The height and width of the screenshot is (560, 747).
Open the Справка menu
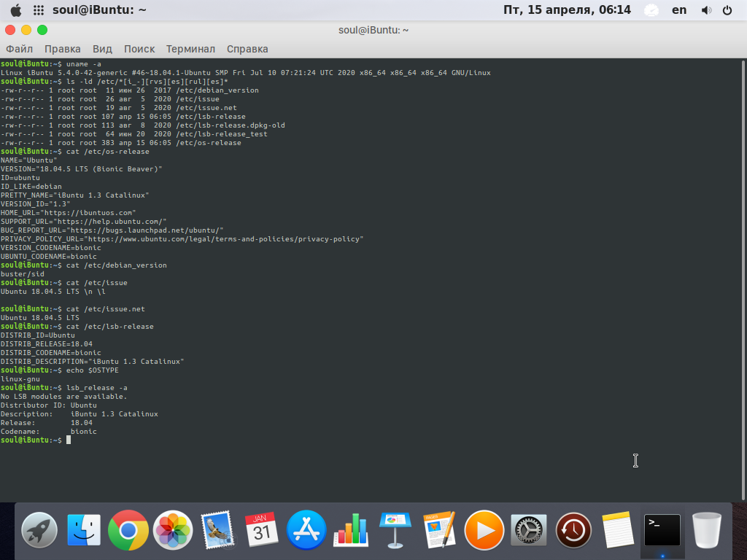(x=247, y=49)
